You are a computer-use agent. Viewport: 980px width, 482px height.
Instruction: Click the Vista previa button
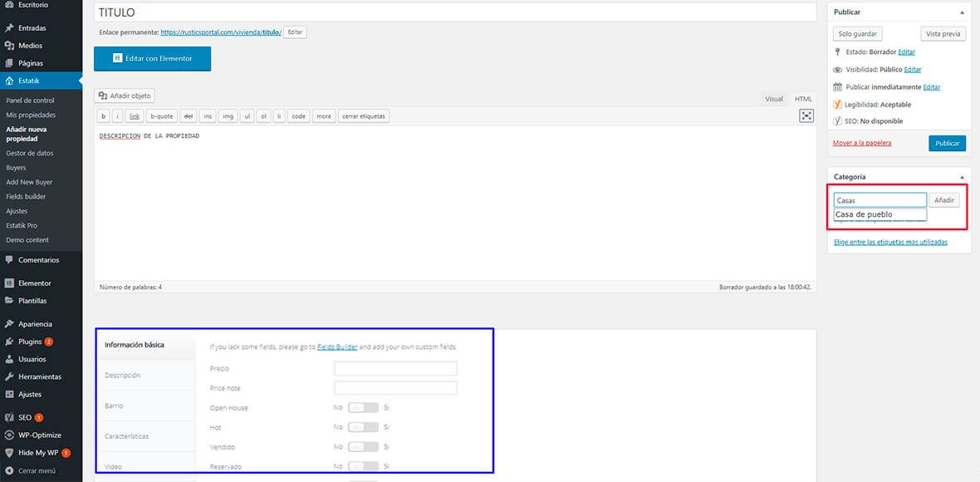[943, 34]
